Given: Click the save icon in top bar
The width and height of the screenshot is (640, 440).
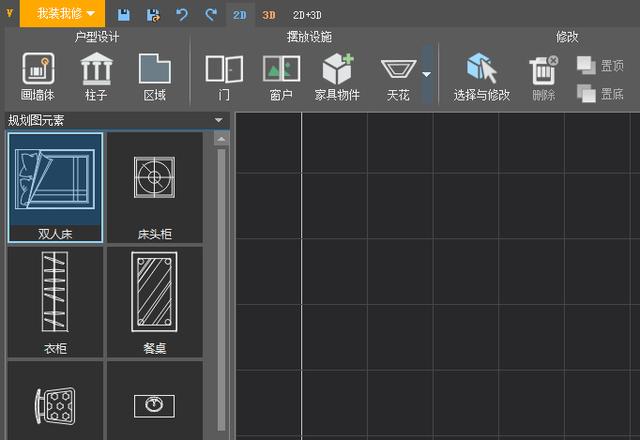Looking at the screenshot, I should 124,14.
